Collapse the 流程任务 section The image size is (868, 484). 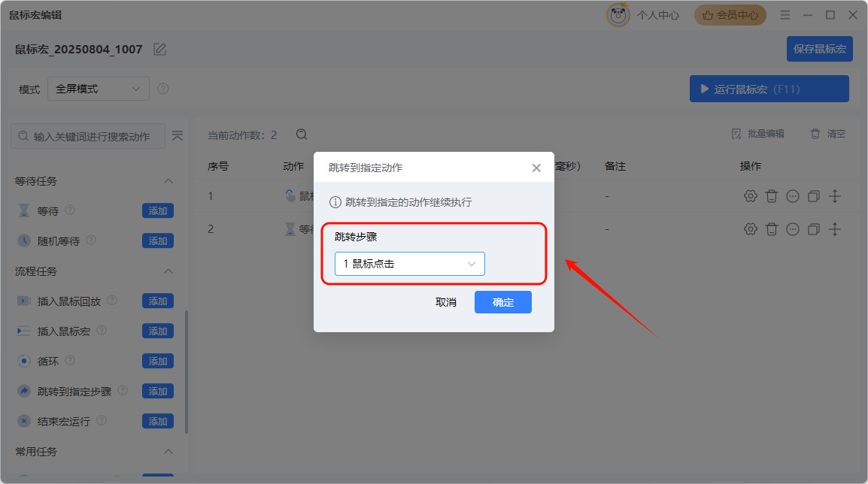tap(168, 271)
